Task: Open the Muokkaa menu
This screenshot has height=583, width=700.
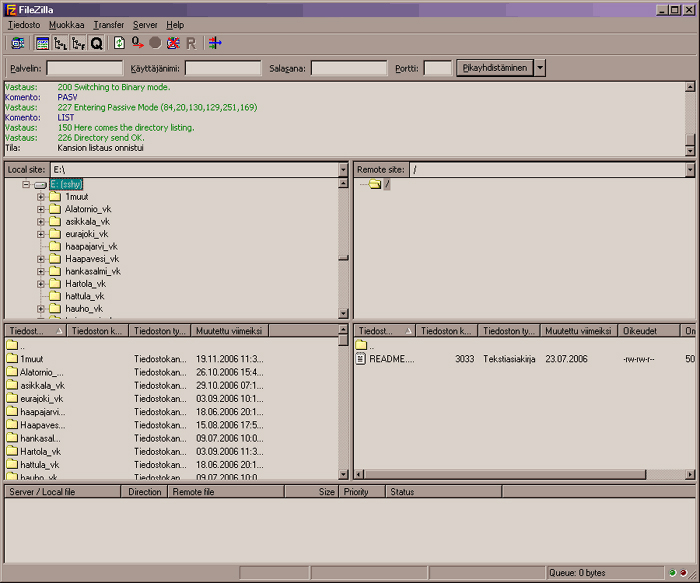Action: pyautogui.click(x=67, y=24)
